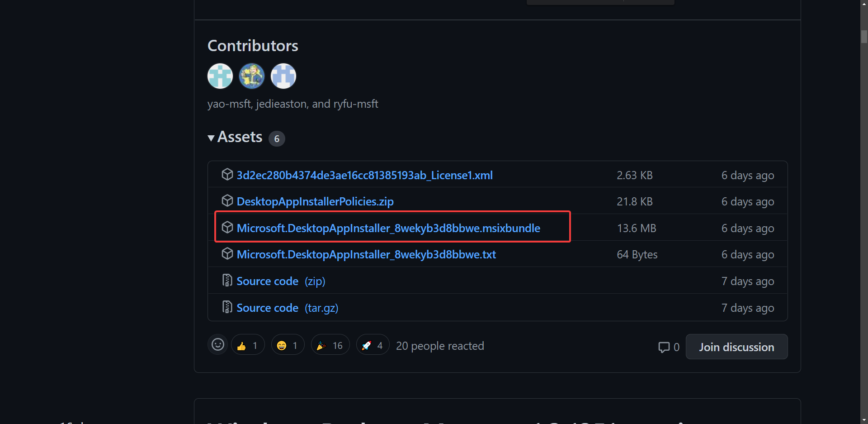Click the page vertical scrollbar thumb

[x=864, y=36]
